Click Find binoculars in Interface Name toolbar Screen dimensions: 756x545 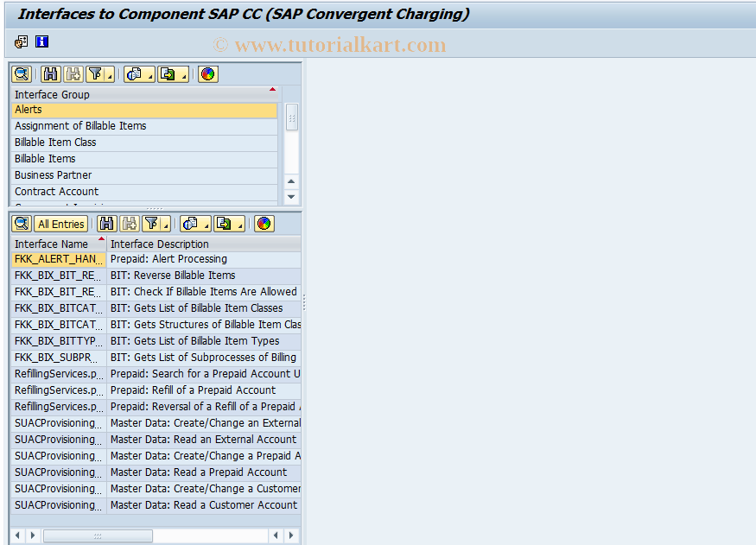click(x=106, y=224)
